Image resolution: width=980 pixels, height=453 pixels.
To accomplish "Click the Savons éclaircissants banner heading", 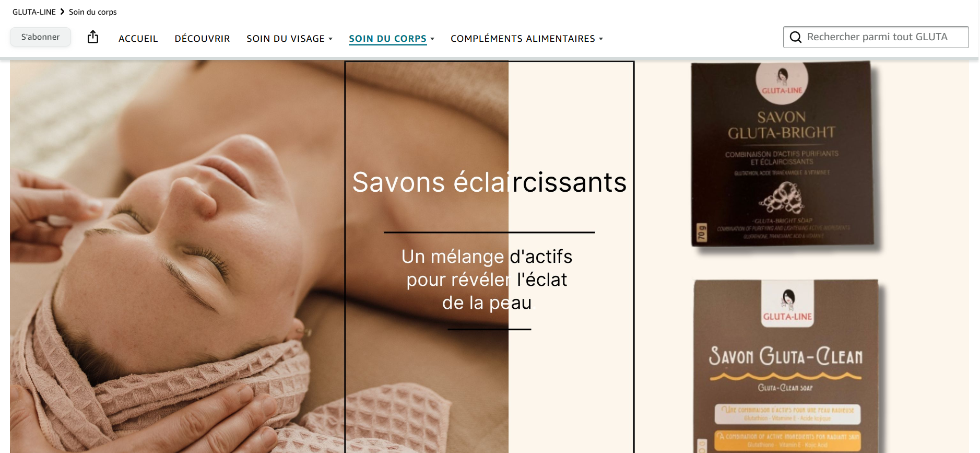I will point(489,182).
